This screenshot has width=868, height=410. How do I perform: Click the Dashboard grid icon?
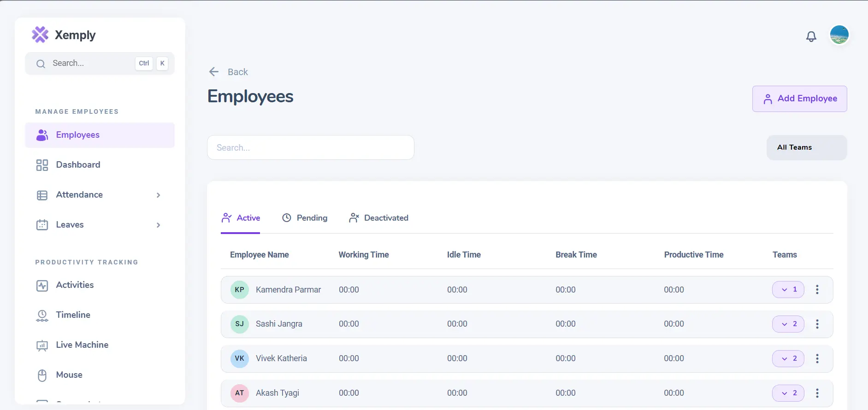(x=42, y=165)
